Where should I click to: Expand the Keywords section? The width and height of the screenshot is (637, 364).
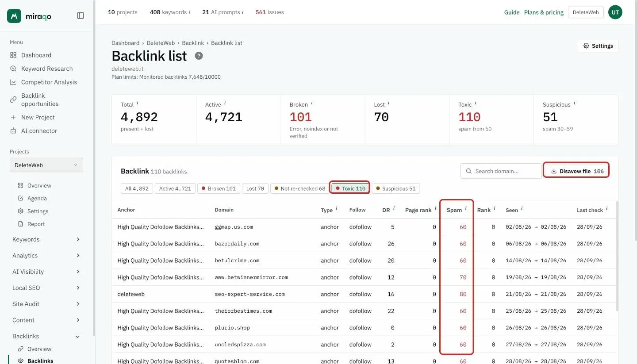point(78,239)
